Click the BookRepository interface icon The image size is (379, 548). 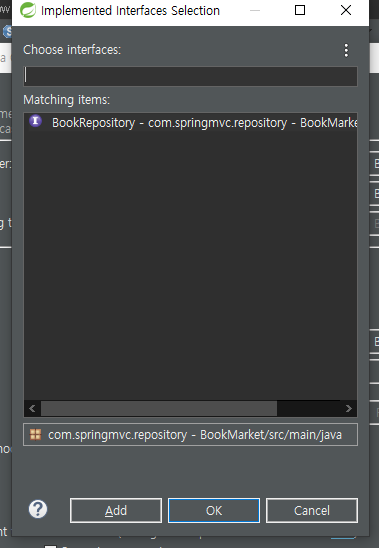click(x=35, y=121)
